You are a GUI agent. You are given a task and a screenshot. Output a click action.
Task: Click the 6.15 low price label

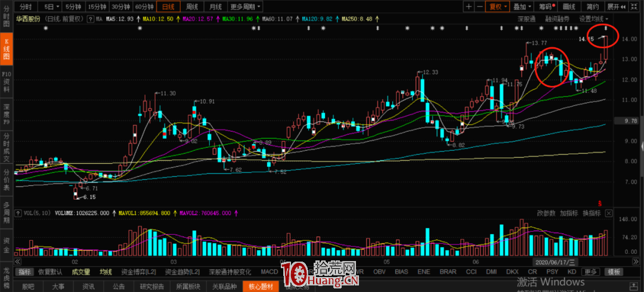90,197
